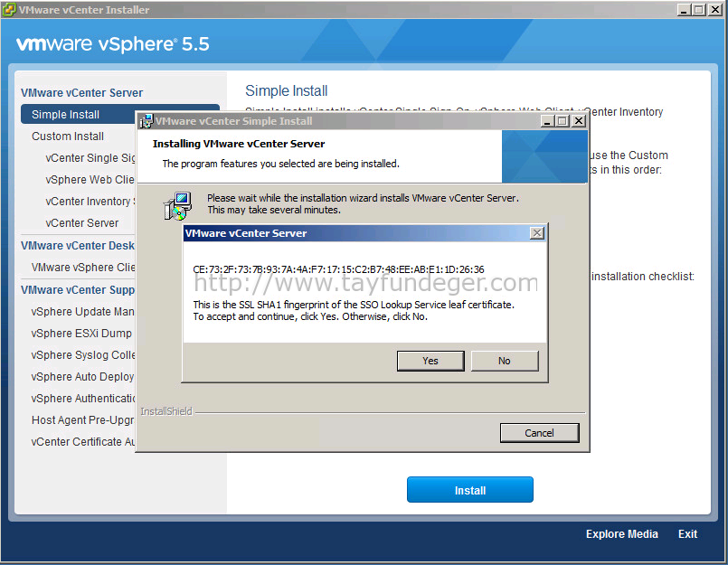Select vSphere Update Manager item
Screen dimensions: 728x565
[82, 312]
